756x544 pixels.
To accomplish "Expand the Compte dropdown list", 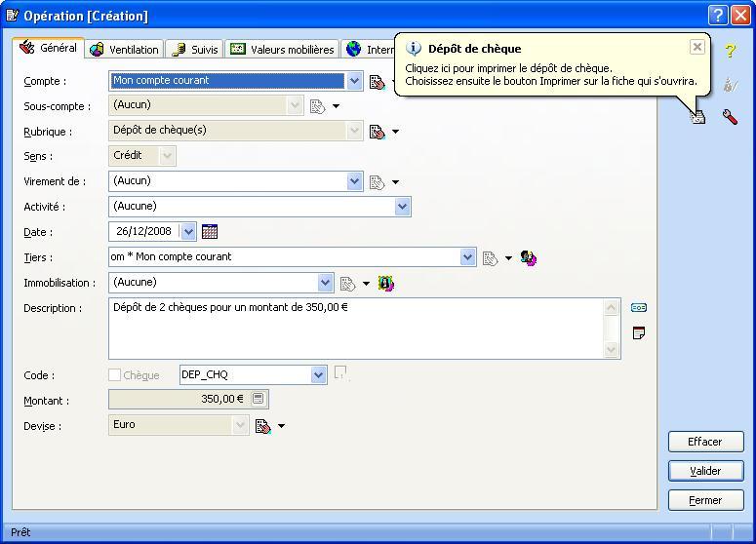I will (354, 81).
